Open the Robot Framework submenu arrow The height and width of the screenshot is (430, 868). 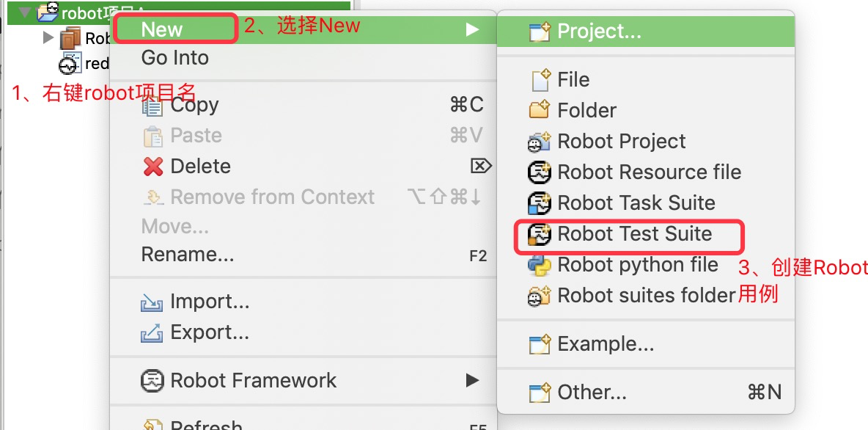472,381
